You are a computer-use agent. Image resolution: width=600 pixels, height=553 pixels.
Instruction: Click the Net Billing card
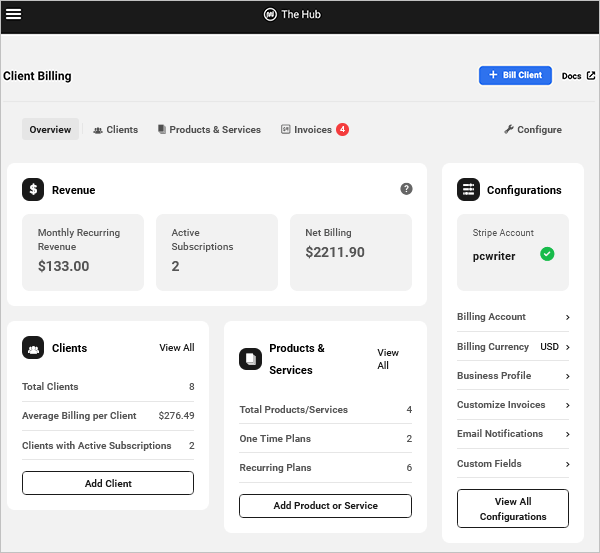click(x=351, y=252)
